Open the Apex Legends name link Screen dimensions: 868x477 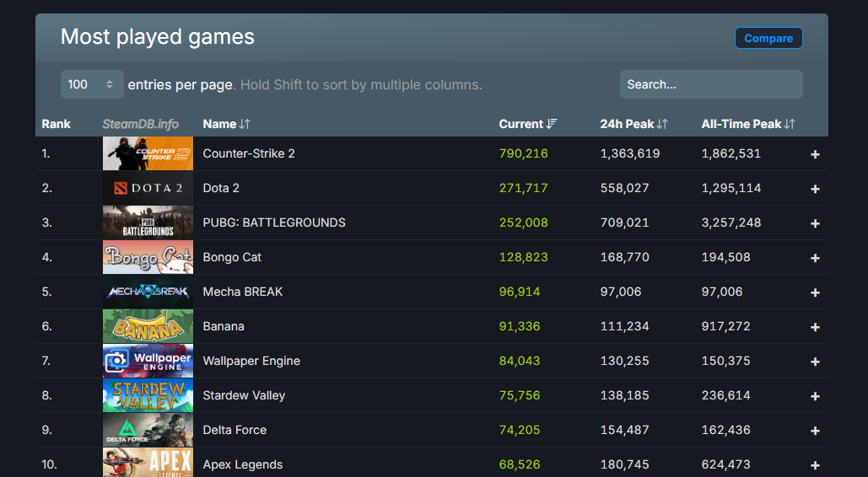coord(242,465)
